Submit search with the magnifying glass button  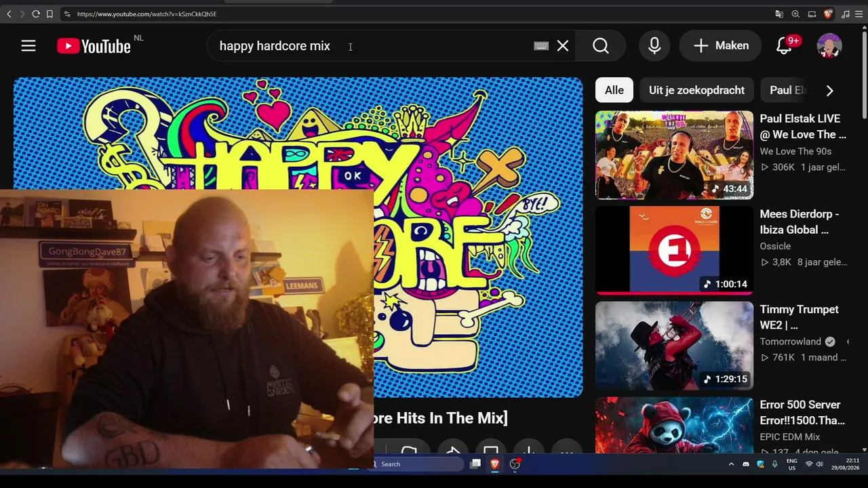point(601,45)
